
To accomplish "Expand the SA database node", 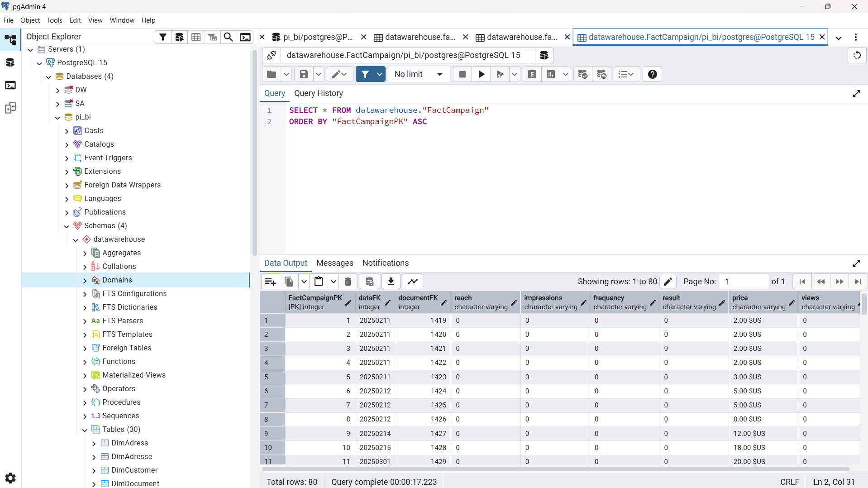I will point(57,104).
